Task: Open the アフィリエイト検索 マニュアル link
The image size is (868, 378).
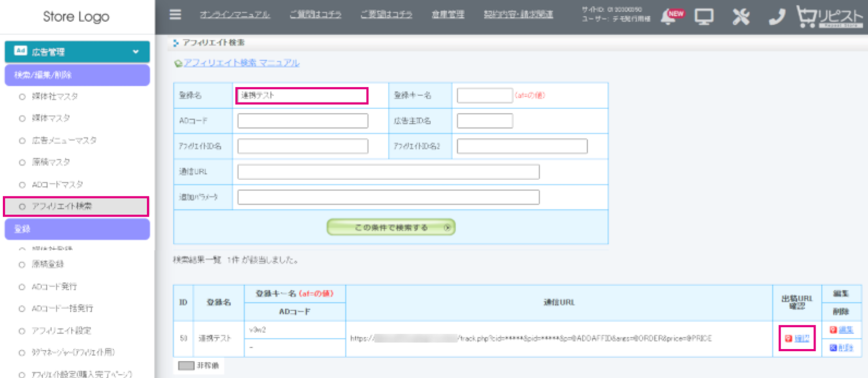Action: tap(242, 63)
